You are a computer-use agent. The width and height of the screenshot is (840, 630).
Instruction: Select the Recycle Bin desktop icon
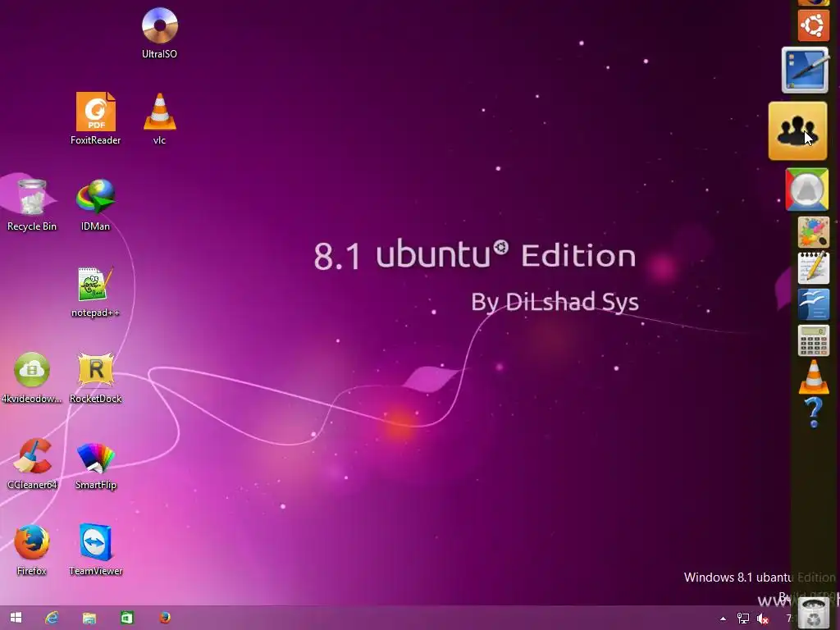tap(32, 205)
